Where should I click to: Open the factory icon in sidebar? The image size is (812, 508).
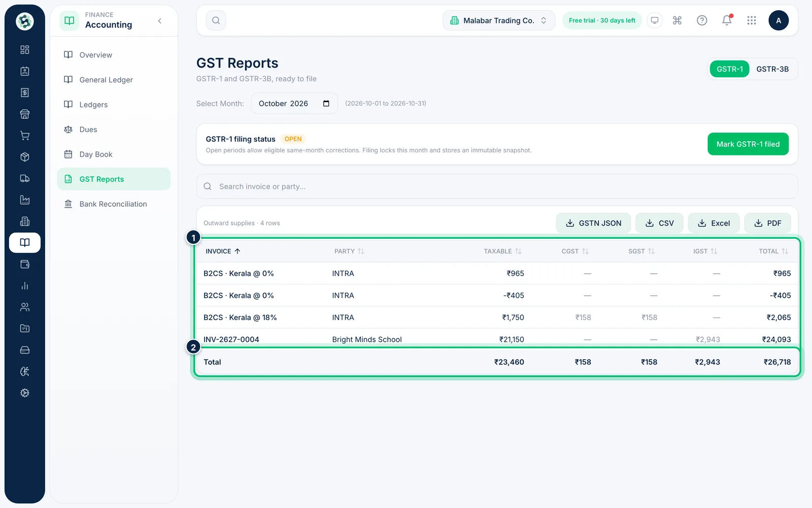click(24, 200)
